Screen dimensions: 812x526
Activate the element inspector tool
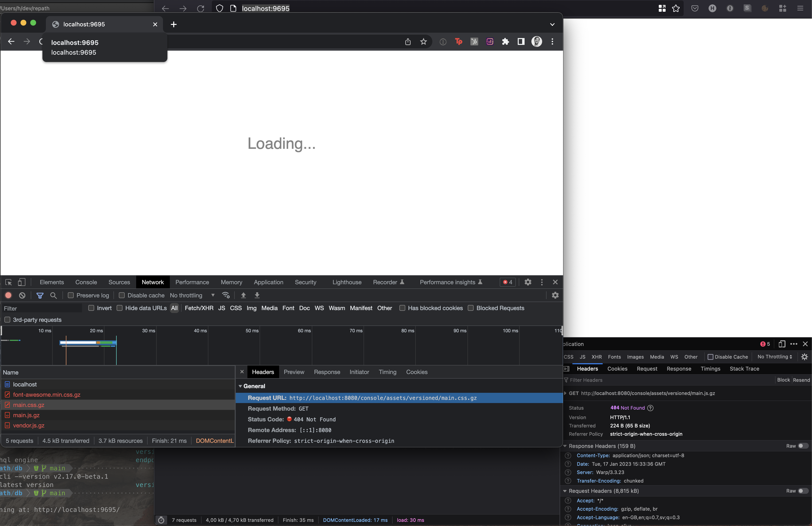tap(9, 282)
